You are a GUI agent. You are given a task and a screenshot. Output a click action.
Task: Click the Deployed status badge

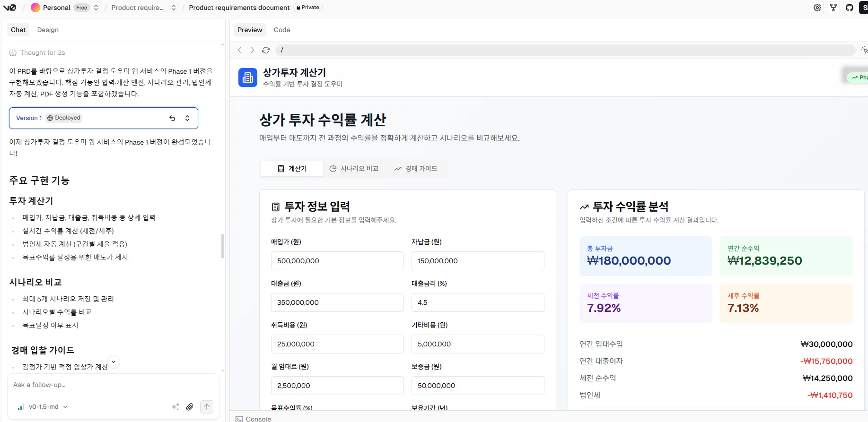click(x=64, y=118)
